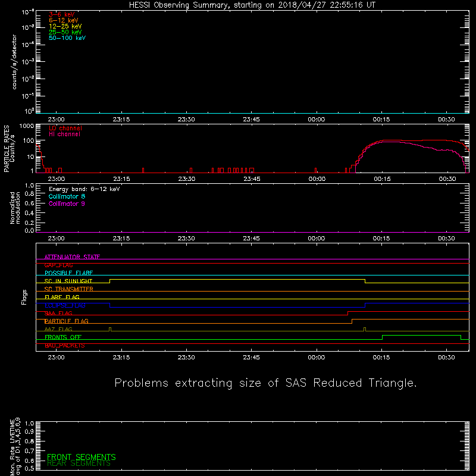
Task: Select the cyan 50-100 keV legend entry
Action: (x=67, y=38)
